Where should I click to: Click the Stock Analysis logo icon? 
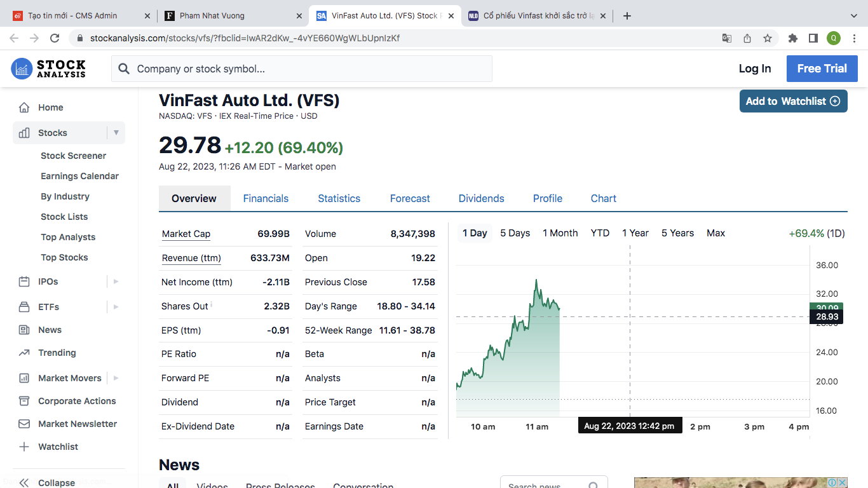pos(22,69)
